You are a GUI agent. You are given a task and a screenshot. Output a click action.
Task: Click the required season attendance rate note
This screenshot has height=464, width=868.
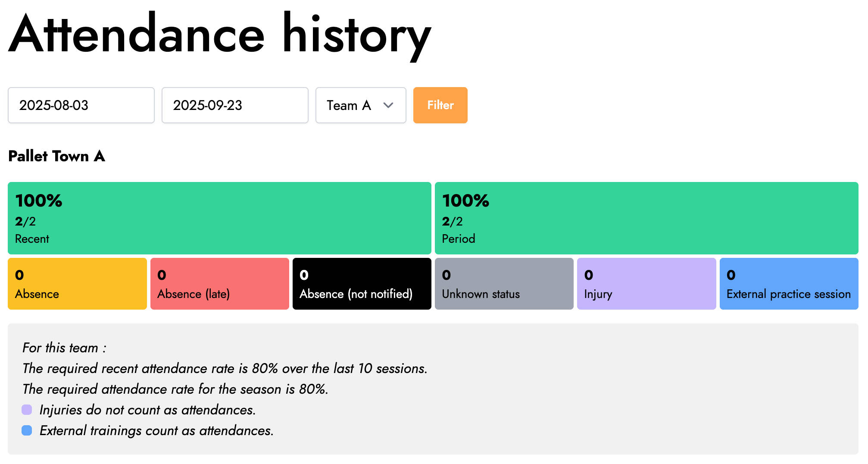pos(175,389)
